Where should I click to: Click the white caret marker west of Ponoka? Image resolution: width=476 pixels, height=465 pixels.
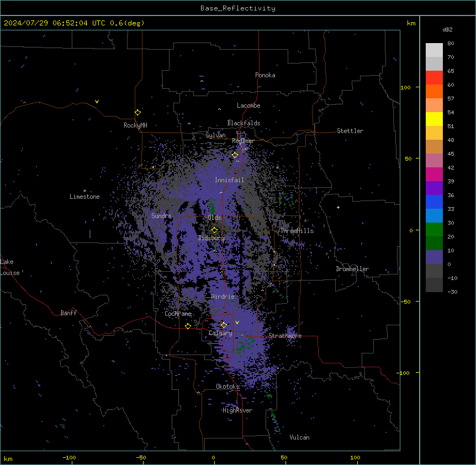(x=202, y=81)
